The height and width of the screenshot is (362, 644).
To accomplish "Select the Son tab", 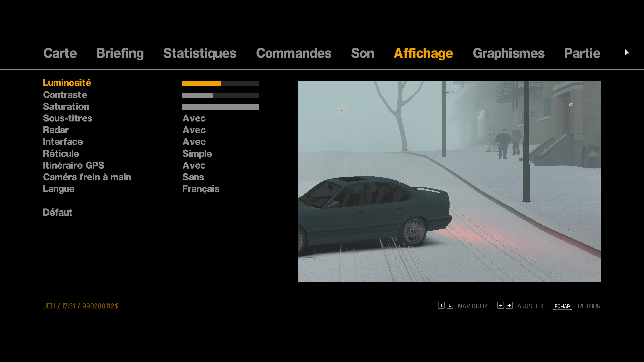I will (362, 53).
